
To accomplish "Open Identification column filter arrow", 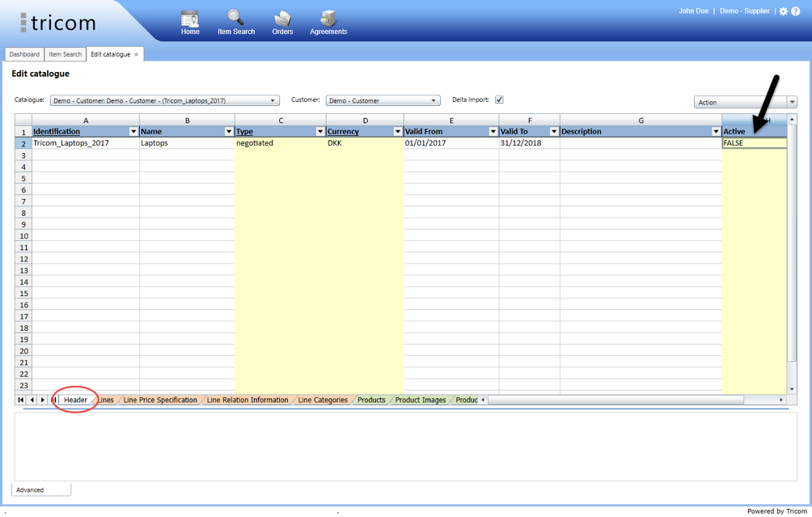I will [133, 132].
